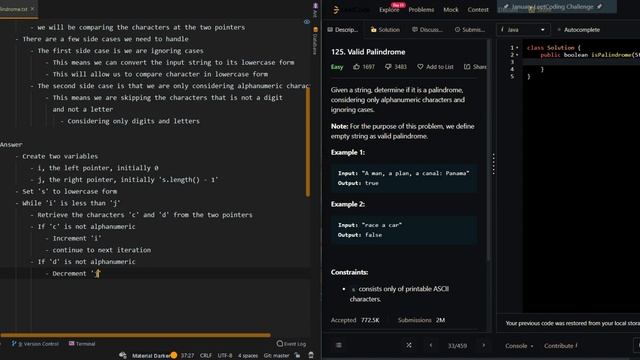This screenshot has height=360, width=640.
Task: Click the Add to List heart button
Action: pos(435,67)
